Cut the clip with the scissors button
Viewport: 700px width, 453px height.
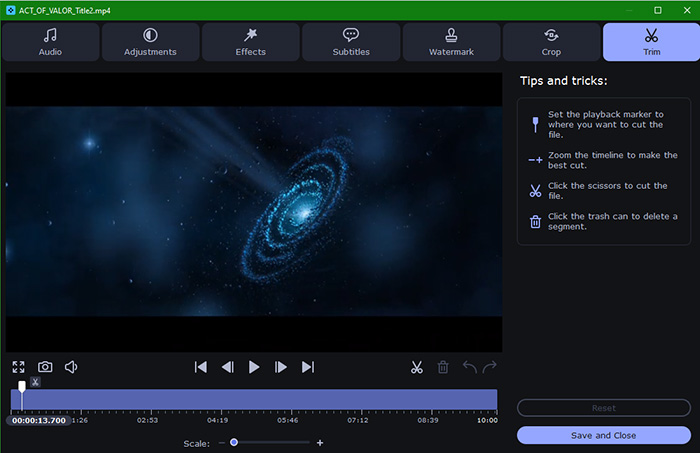pos(417,367)
